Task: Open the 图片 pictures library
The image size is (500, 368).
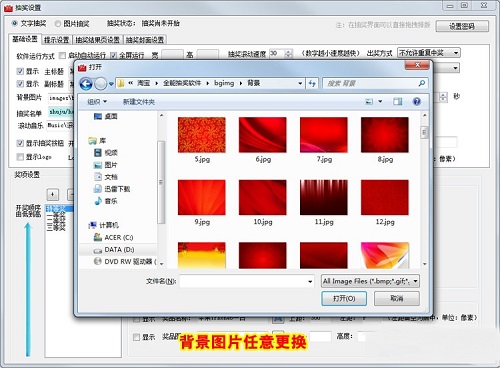Action: (106, 165)
